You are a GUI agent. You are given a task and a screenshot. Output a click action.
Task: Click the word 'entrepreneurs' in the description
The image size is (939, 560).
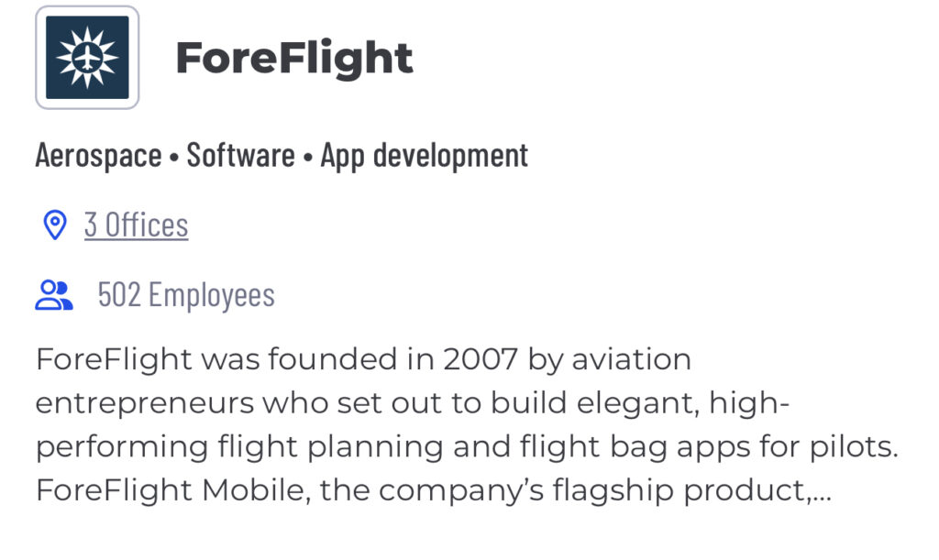[x=145, y=404]
